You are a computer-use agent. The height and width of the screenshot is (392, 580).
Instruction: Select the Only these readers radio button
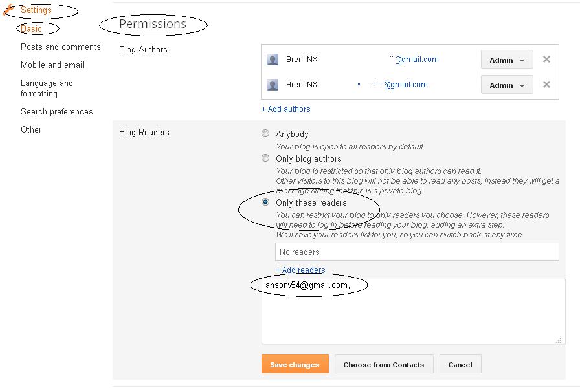coord(265,202)
